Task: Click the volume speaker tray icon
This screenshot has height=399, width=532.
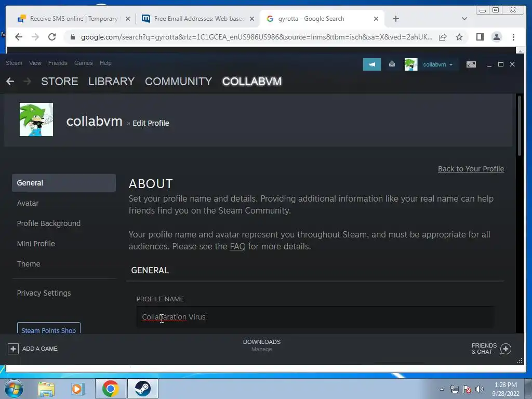Action: 480,389
